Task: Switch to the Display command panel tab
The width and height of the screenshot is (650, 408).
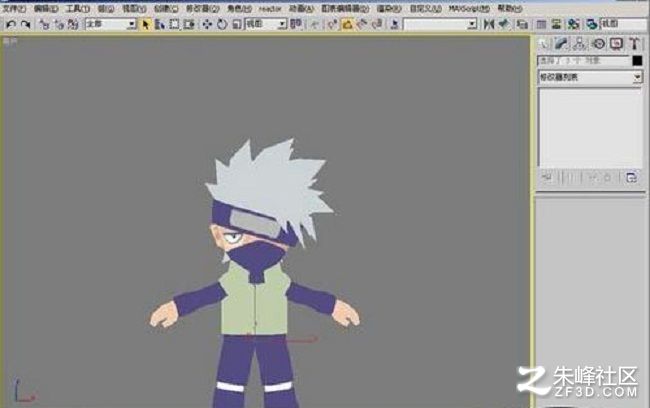Action: click(x=616, y=44)
